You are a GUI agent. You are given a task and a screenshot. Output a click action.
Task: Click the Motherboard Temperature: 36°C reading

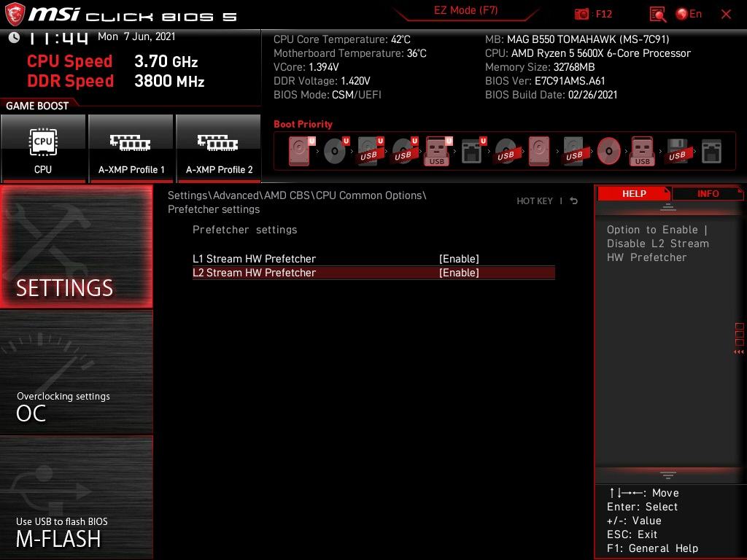coord(350,53)
